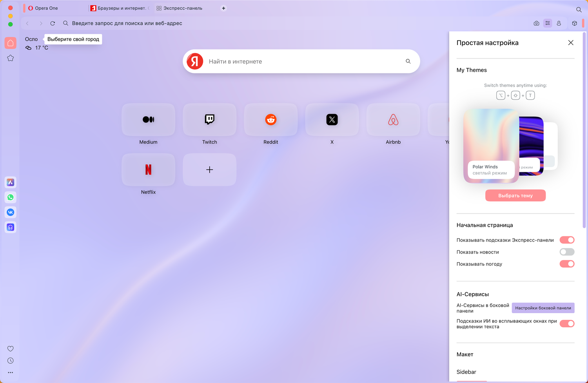The width and height of the screenshot is (588, 383).
Task: Open tab search magnifier at top right
Action: (579, 9)
